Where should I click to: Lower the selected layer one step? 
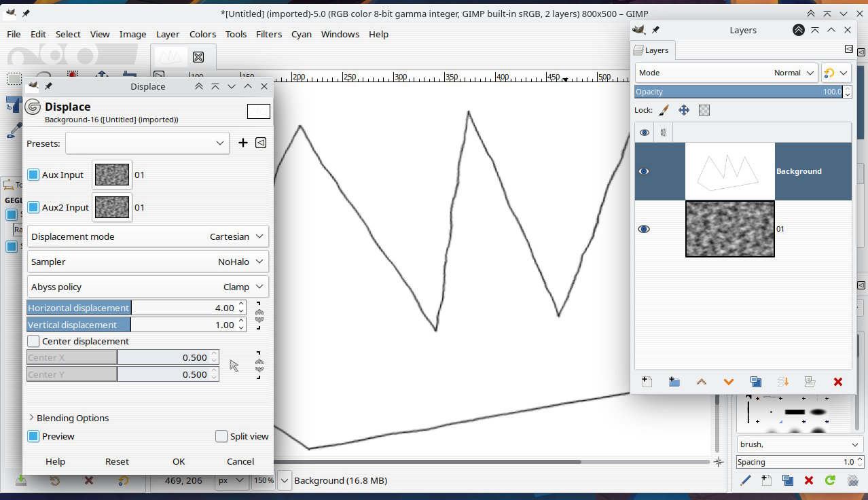click(x=729, y=382)
